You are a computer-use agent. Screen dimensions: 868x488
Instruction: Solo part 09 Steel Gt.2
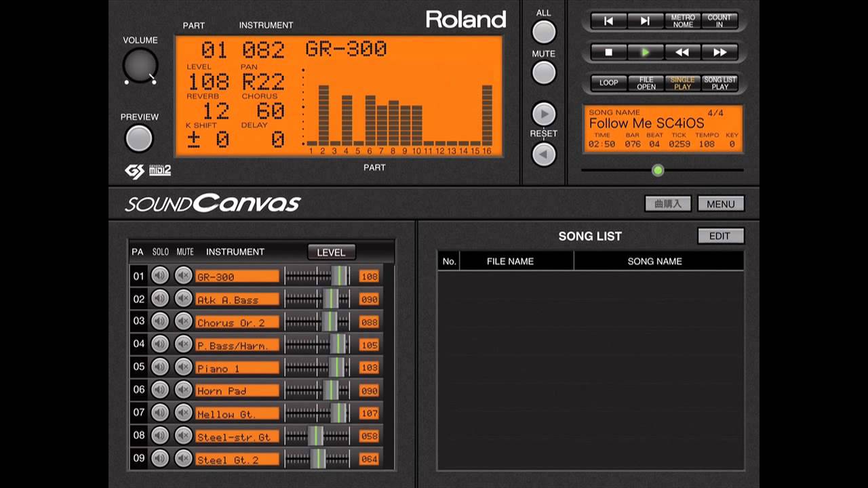[x=160, y=459]
